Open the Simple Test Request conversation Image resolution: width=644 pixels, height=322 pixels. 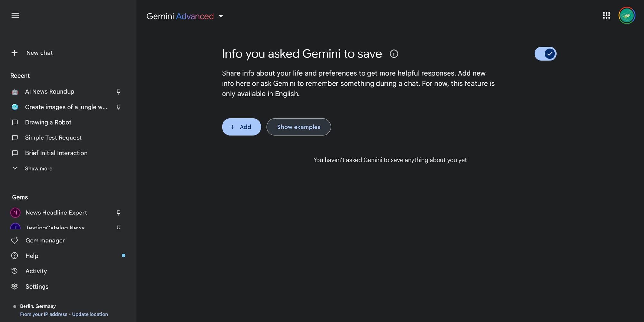pos(53,137)
